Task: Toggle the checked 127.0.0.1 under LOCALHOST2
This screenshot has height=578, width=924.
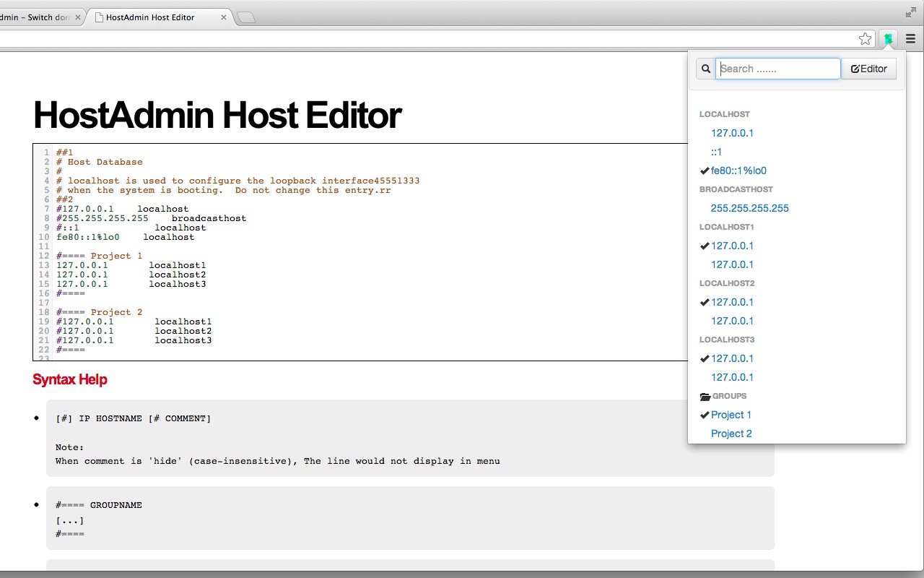Action: pyautogui.click(x=732, y=302)
